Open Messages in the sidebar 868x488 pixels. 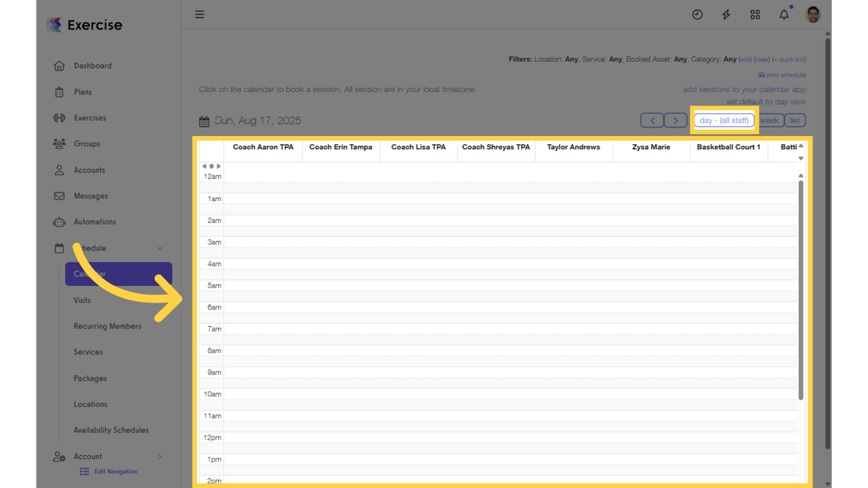tap(91, 196)
